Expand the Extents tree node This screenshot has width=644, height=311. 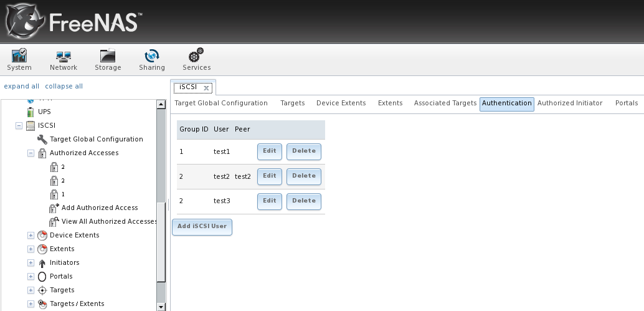pos(31,249)
